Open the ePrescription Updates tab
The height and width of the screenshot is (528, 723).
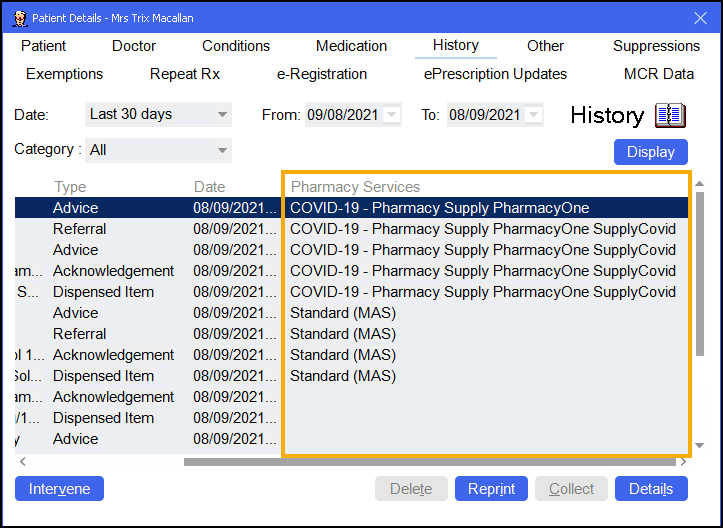pyautogui.click(x=495, y=74)
